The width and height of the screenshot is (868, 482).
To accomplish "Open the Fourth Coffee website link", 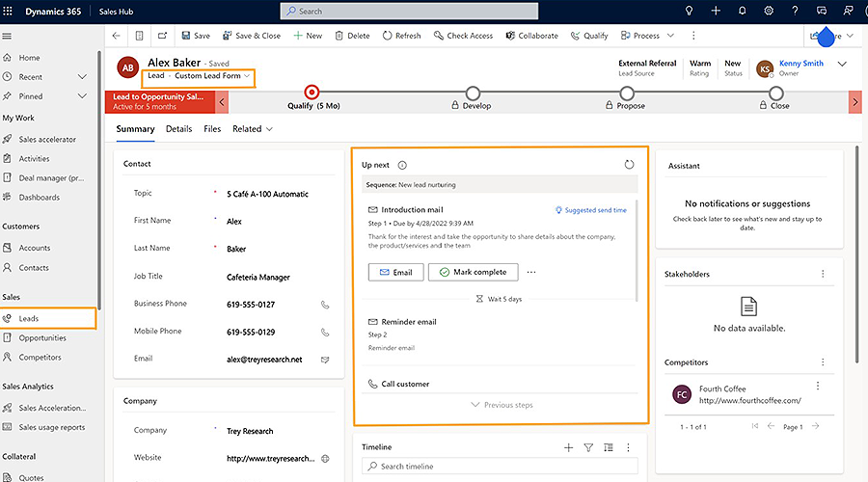I will pyautogui.click(x=749, y=400).
